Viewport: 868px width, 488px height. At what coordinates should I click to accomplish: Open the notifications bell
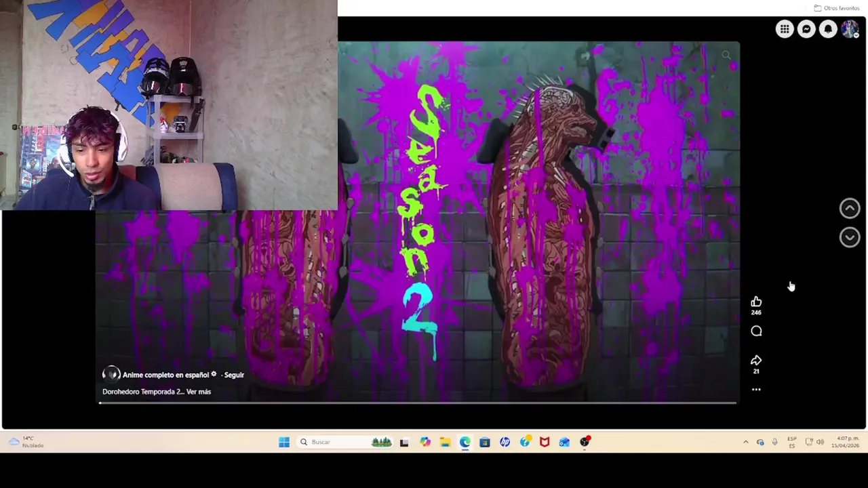(828, 28)
